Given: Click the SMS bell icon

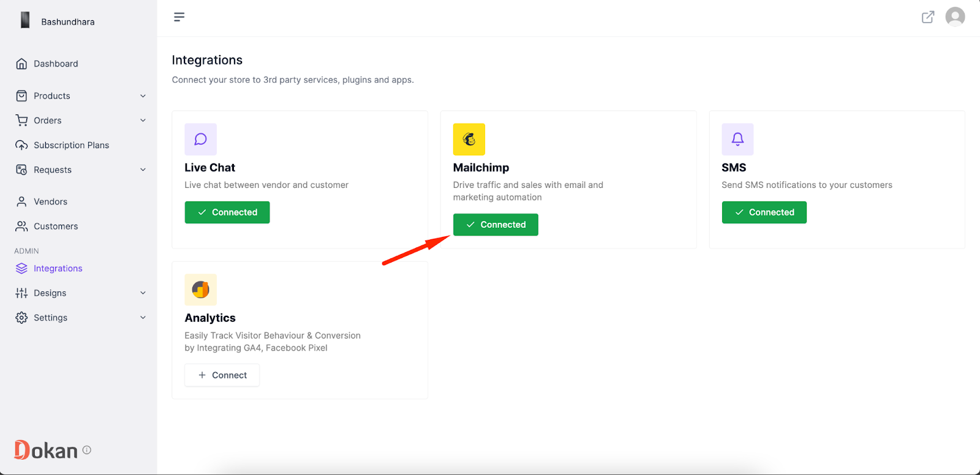Looking at the screenshot, I should (x=737, y=140).
